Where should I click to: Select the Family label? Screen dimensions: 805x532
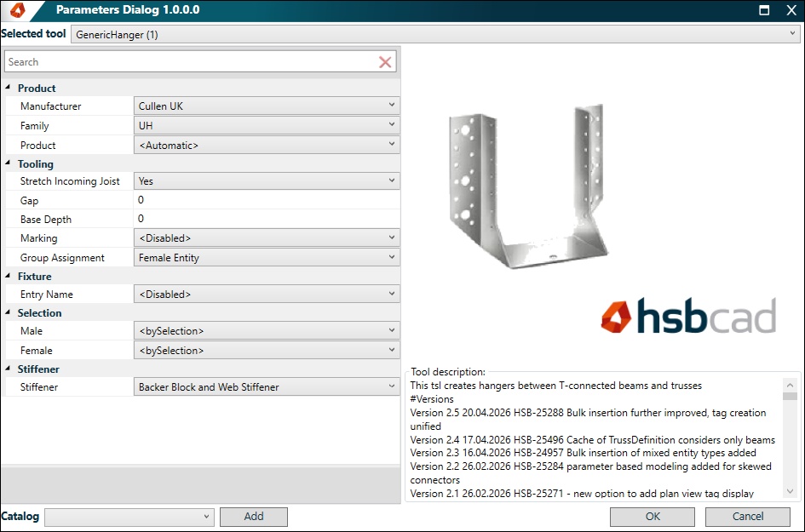coord(34,126)
